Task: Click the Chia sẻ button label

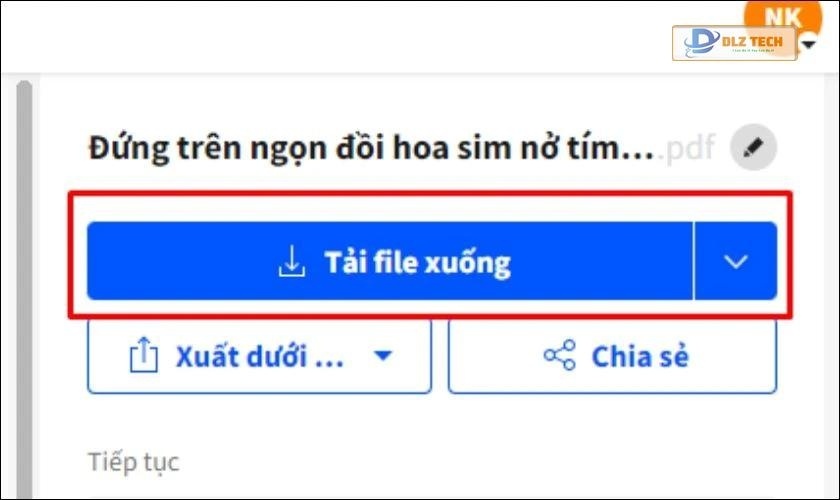Action: tap(640, 356)
